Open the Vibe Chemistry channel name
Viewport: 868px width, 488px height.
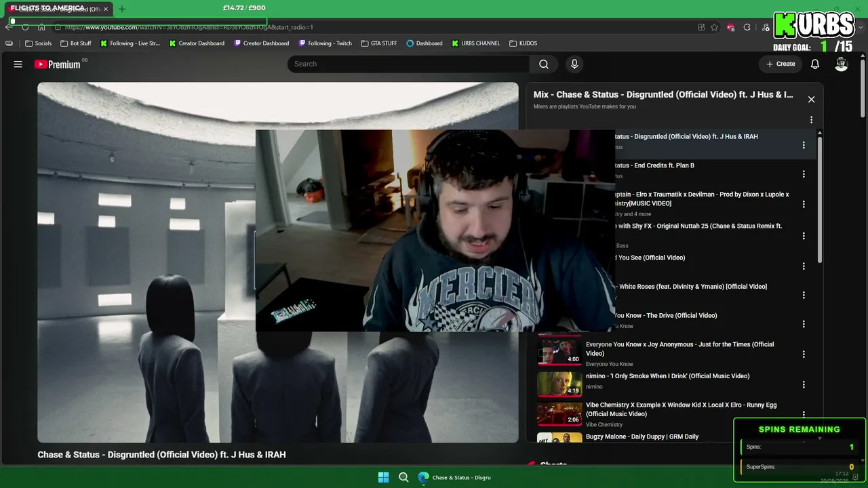click(604, 425)
